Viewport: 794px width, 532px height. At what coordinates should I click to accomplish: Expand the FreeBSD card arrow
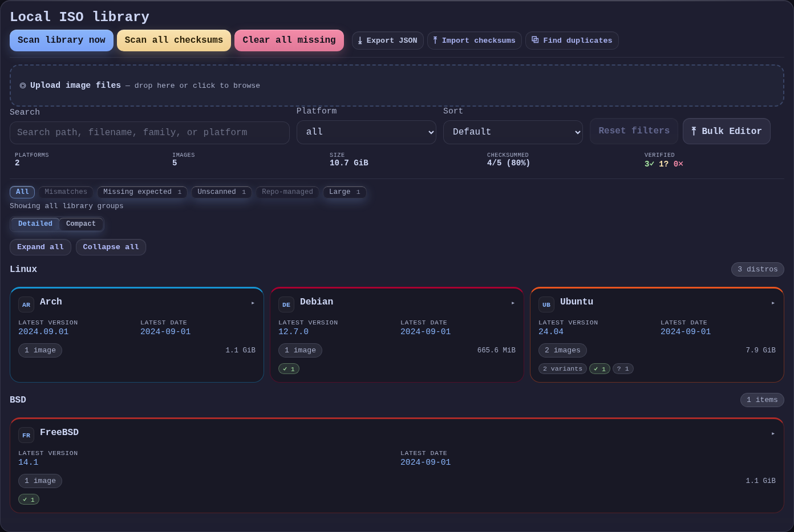[x=773, y=433]
